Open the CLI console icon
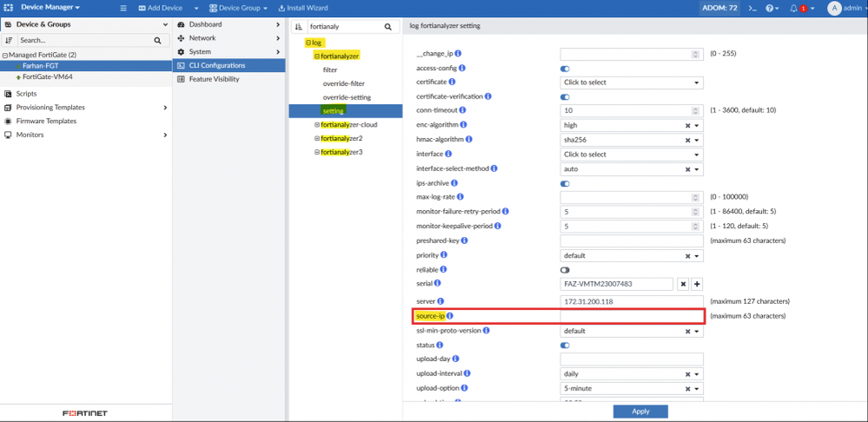Screen dimensions: 868x422 coord(752,9)
